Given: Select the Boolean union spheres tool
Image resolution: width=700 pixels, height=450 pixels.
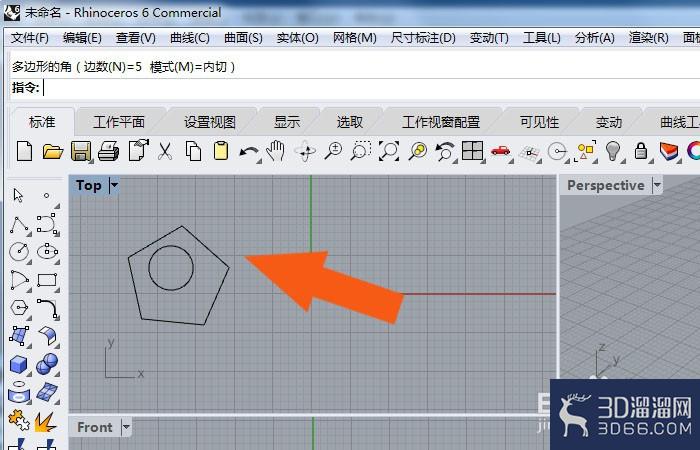Looking at the screenshot, I should pos(47,364).
